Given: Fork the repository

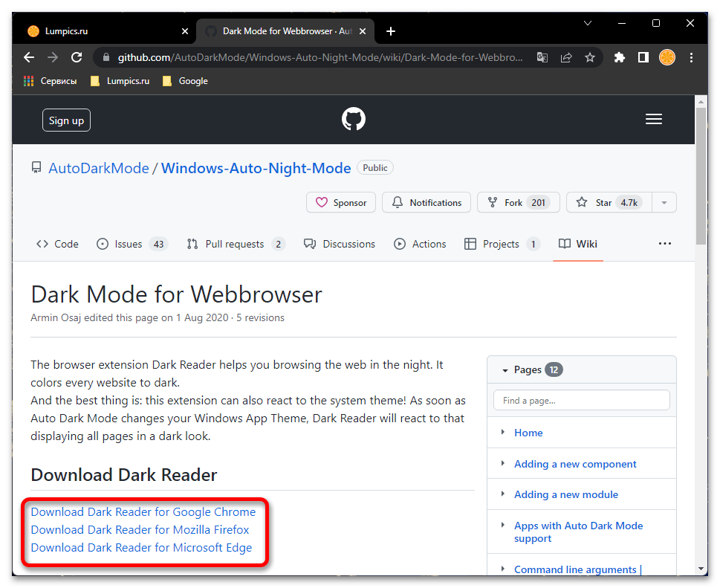Looking at the screenshot, I should pyautogui.click(x=519, y=203).
